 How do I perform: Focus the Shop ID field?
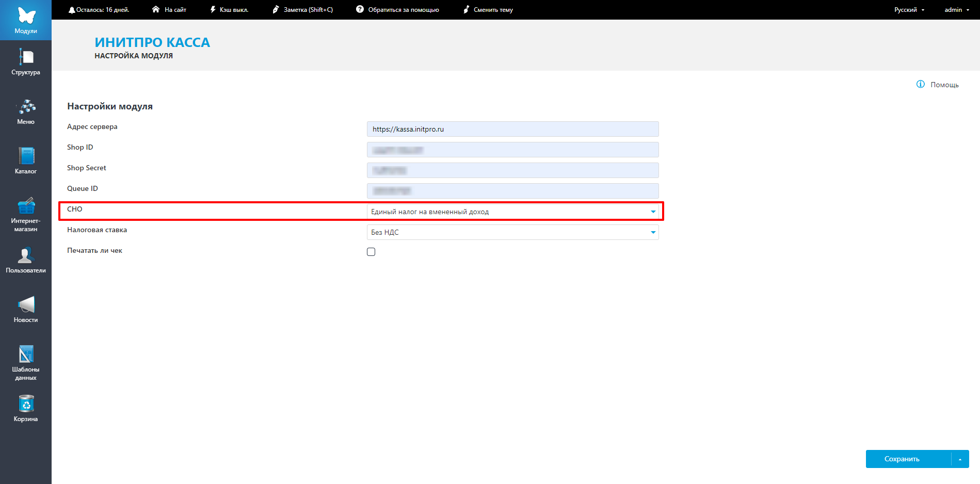click(512, 150)
